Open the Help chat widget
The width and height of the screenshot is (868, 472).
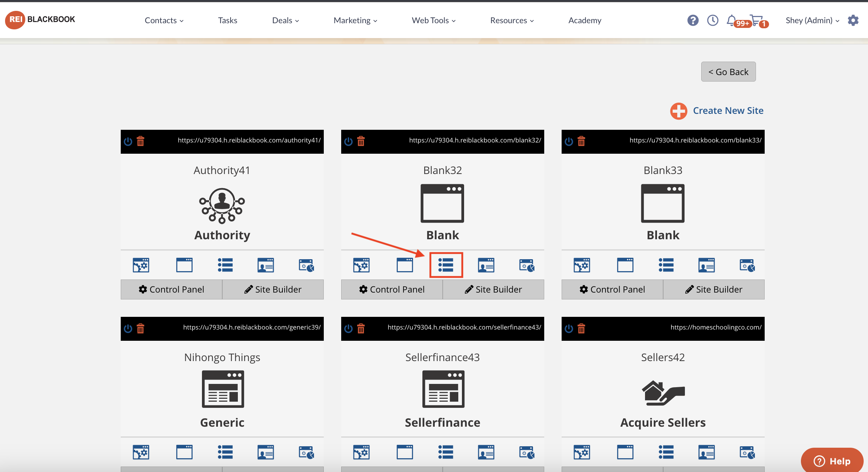832,461
